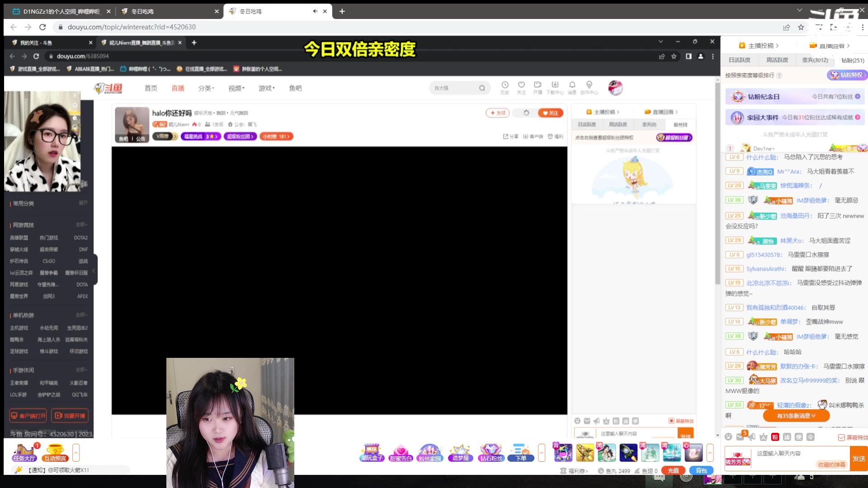This screenshot has width=868, height=488.
Task: Expand the 家园大事件 banner arrow
Action: pos(858,117)
